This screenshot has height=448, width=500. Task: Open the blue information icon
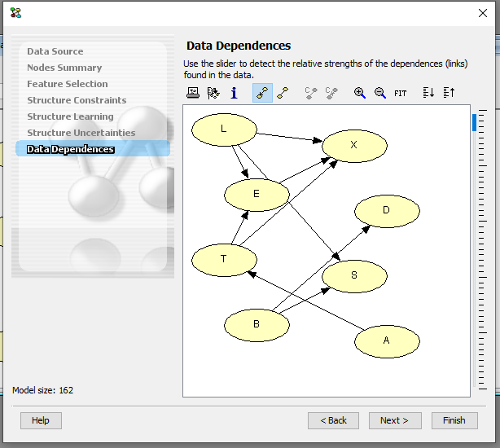[234, 93]
